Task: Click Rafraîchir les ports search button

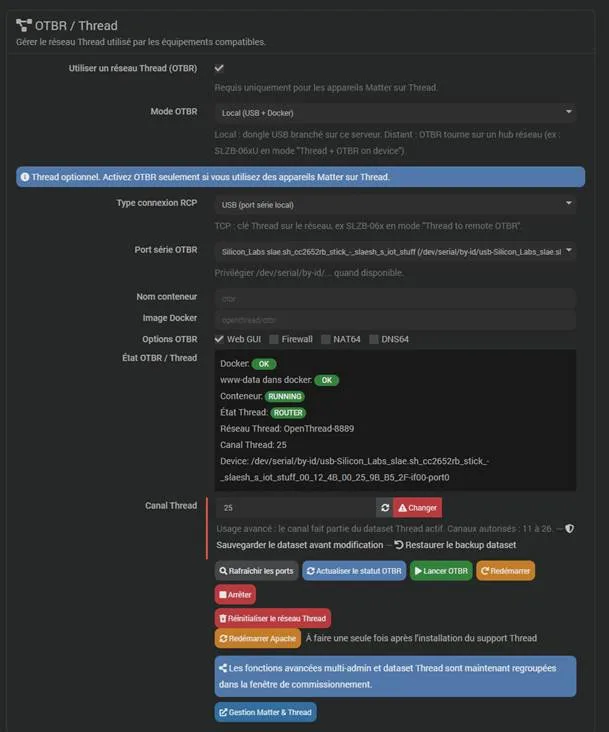Action: pos(257,570)
